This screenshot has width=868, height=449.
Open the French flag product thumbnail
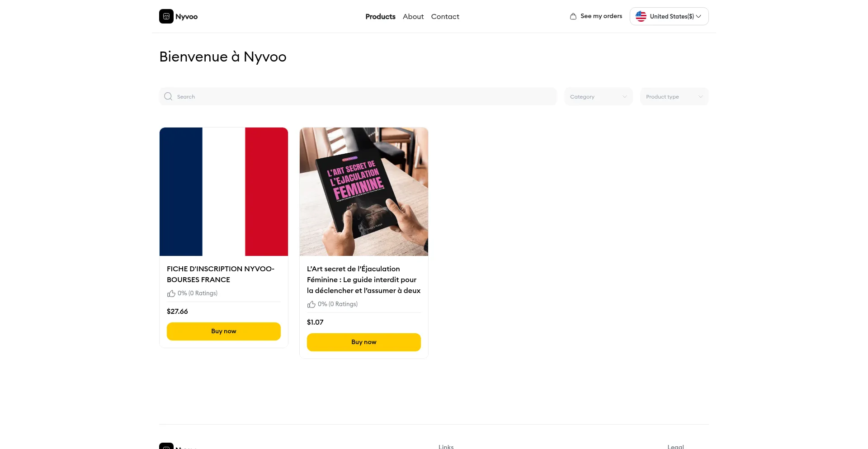pyautogui.click(x=224, y=192)
